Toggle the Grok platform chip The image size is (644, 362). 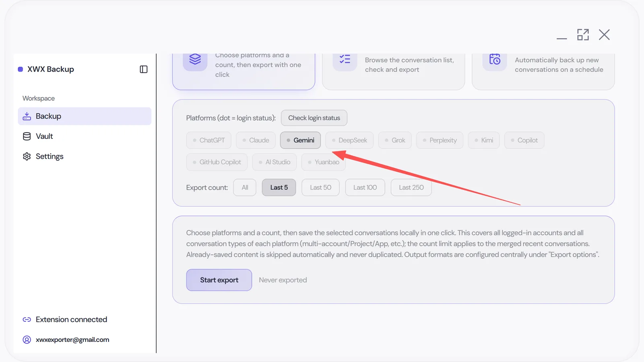coord(395,140)
